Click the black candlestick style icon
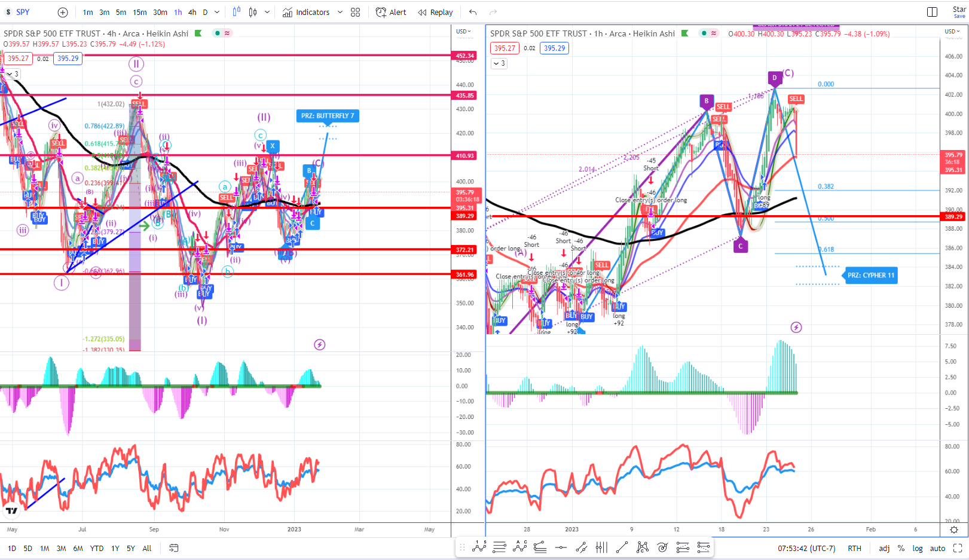This screenshot has width=969, height=560. pyautogui.click(x=253, y=12)
